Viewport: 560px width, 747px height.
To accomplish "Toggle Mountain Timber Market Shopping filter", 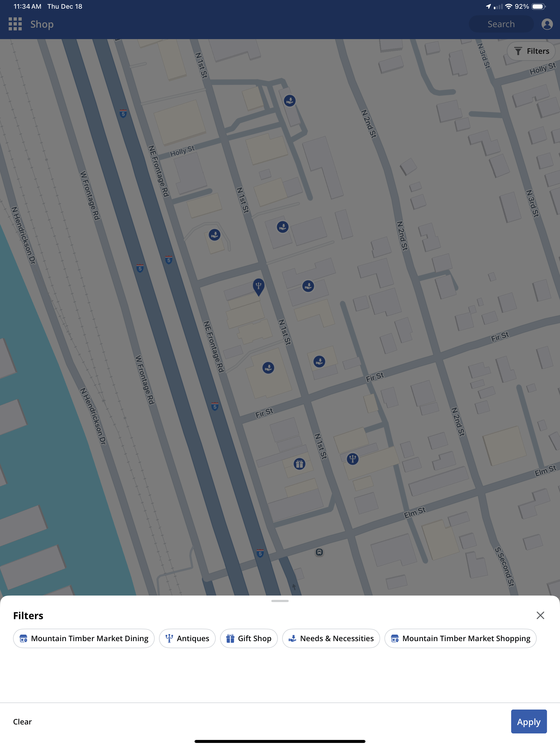I will (x=460, y=638).
